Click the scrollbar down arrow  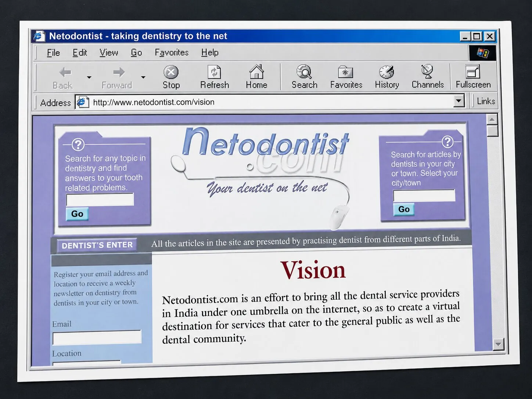(498, 344)
